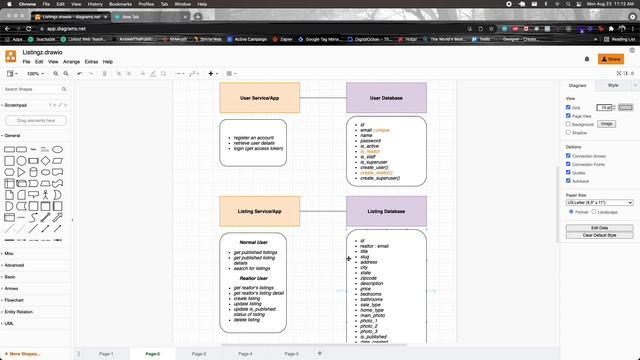
Task: Click the zoom out magnifier icon
Action: coord(66,73)
